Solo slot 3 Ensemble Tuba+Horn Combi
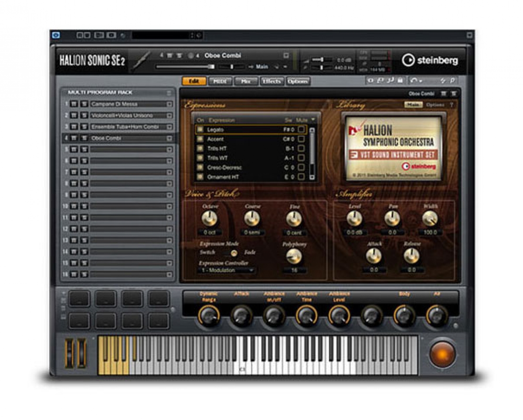This screenshot has height=420, width=523. (x=84, y=127)
